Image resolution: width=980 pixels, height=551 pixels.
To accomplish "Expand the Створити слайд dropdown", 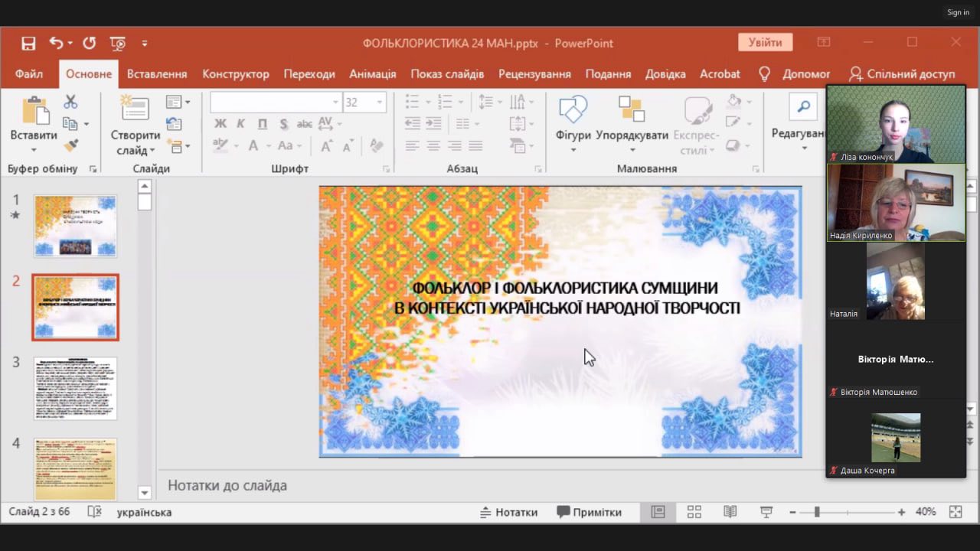I will coord(136,150).
